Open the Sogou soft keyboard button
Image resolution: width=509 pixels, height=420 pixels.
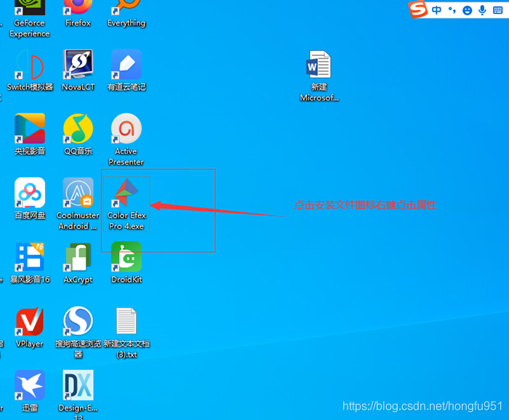click(x=497, y=10)
